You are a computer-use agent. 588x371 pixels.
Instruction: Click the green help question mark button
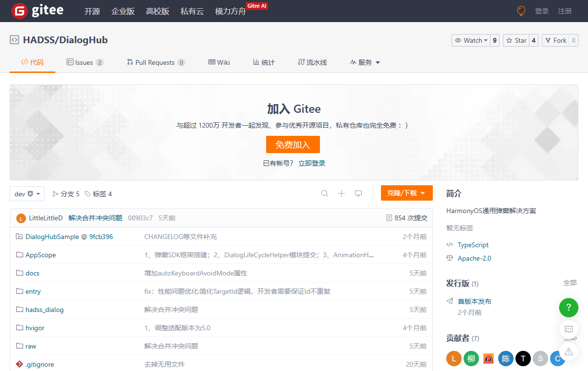tap(569, 307)
